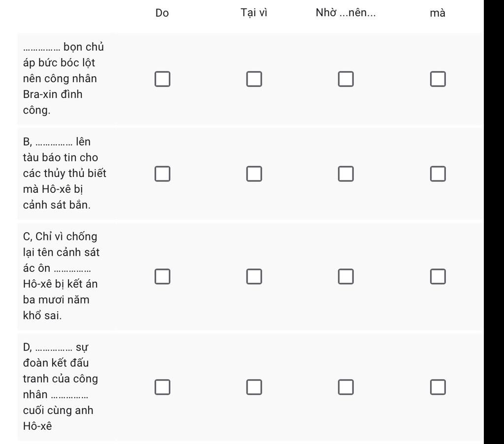
Task: Click the 'Do' column header
Action: 162,13
